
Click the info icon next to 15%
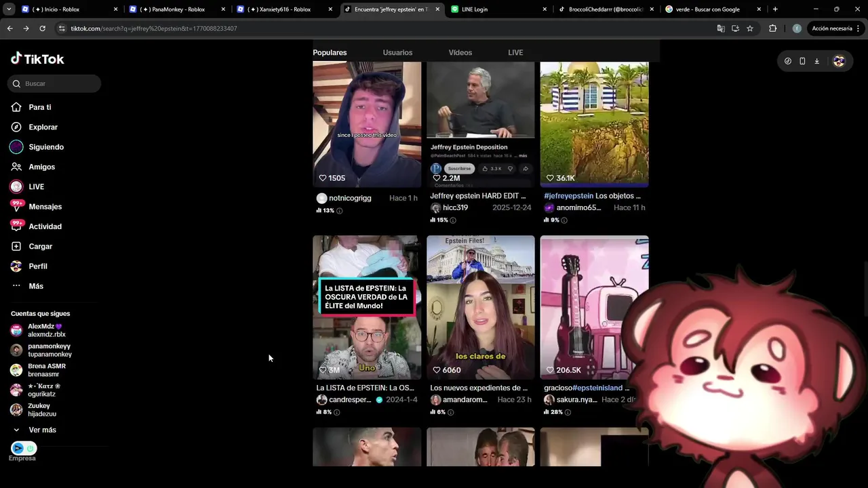click(453, 220)
